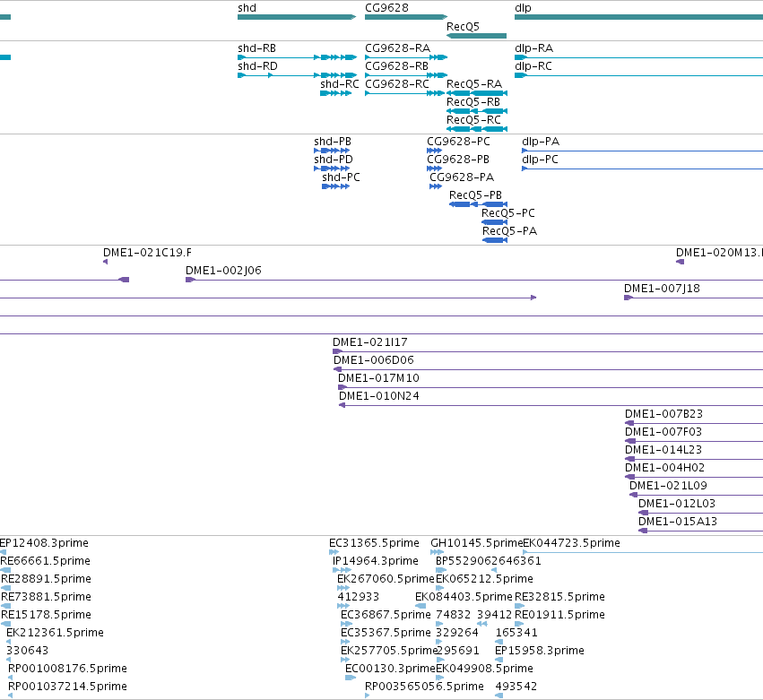Viewport: 763px width, 700px height.
Task: Click the RecQ5 gene feature
Action: tap(476, 36)
